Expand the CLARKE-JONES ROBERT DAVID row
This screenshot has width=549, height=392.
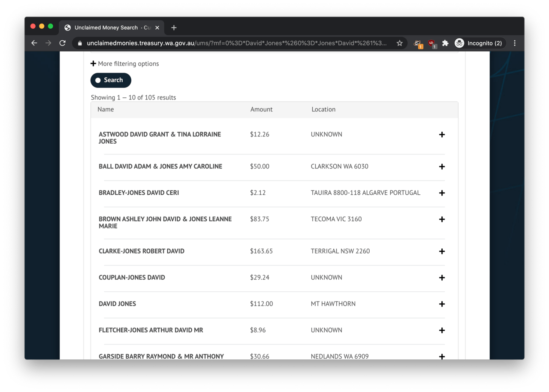pos(442,251)
